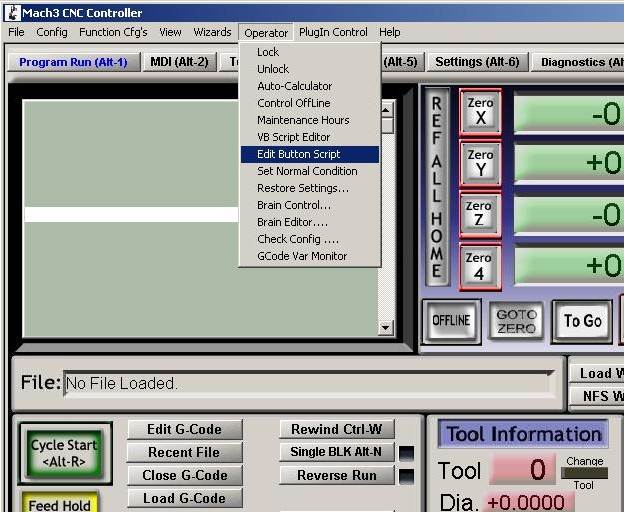Toggle the To Go display button
The image size is (624, 512).
tap(582, 321)
